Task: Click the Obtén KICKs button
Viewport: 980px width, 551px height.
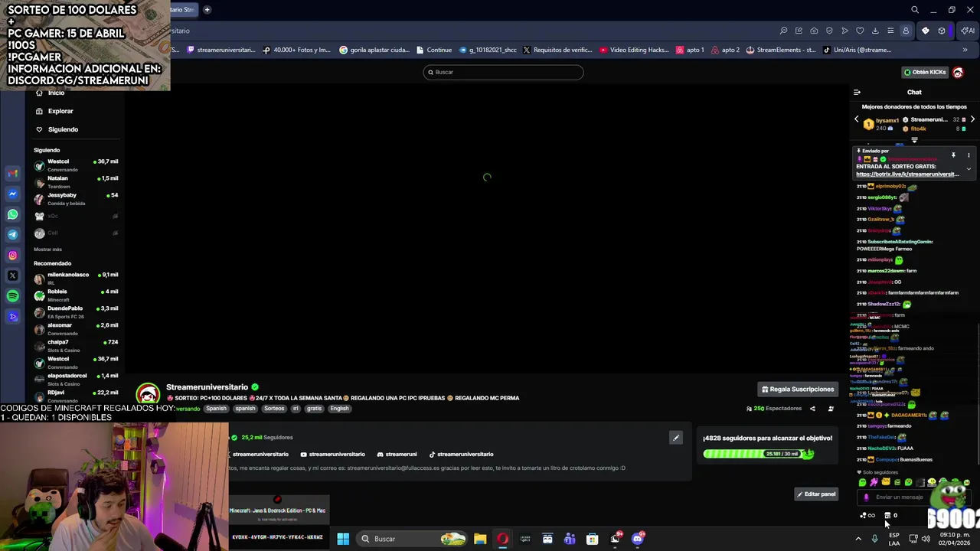Action: [925, 72]
